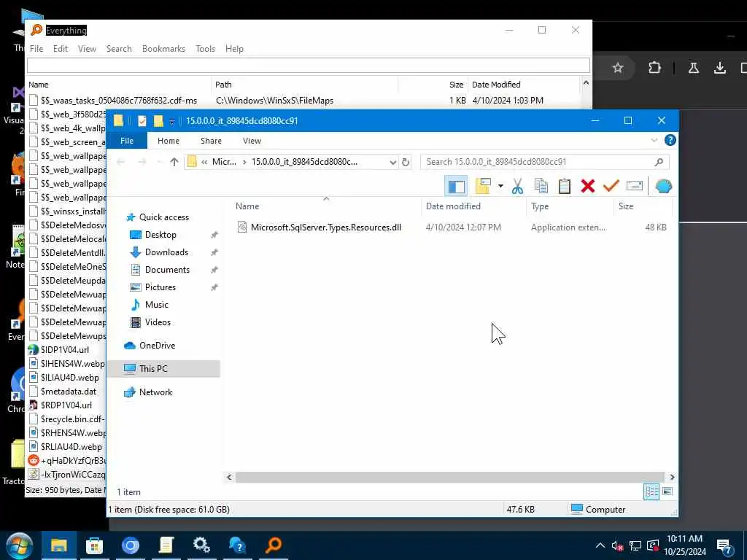Open the File tab in Explorer
This screenshot has width=747, height=560.
click(127, 141)
